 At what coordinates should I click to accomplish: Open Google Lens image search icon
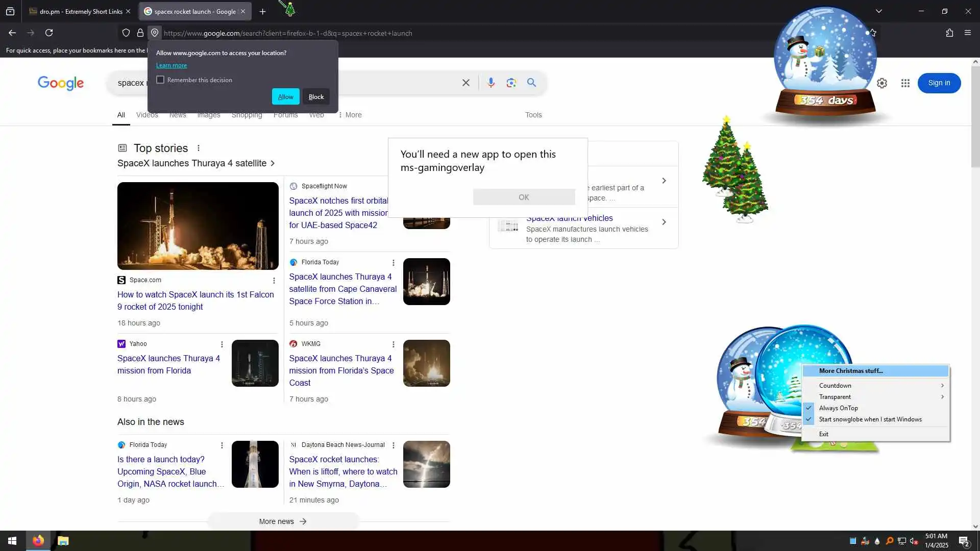click(511, 83)
